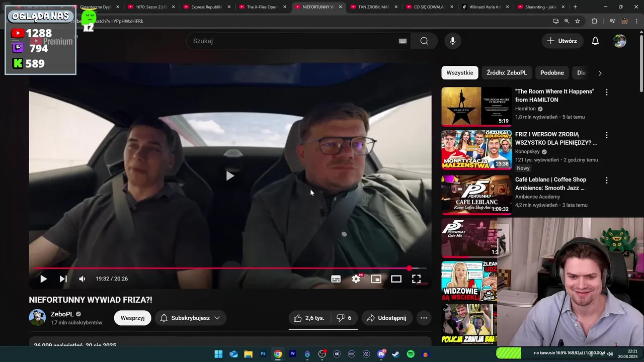Mute the video with the speaker icon

(x=82, y=279)
